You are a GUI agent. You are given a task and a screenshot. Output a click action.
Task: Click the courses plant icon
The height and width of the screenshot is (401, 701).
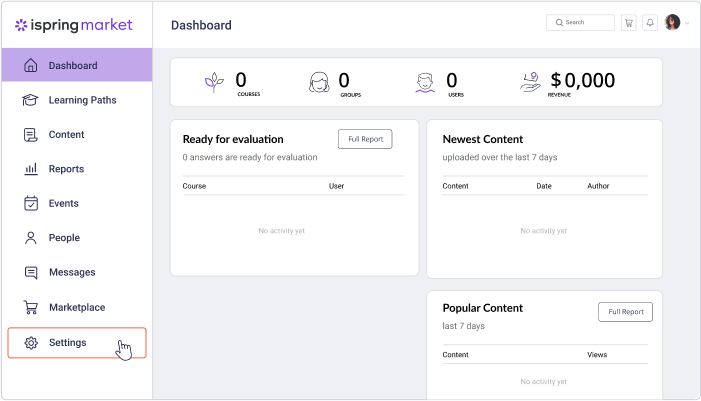(214, 82)
